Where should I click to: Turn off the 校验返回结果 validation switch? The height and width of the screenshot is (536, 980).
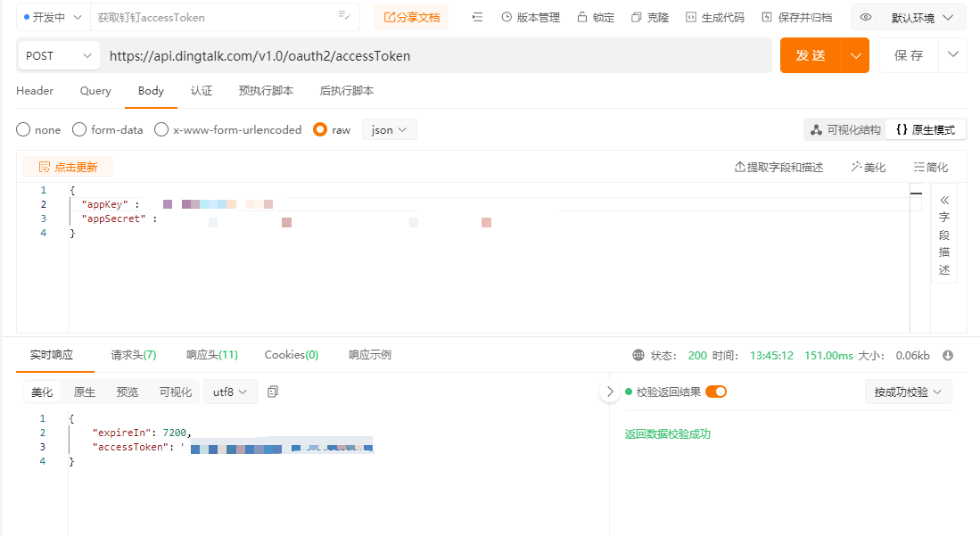tap(715, 391)
